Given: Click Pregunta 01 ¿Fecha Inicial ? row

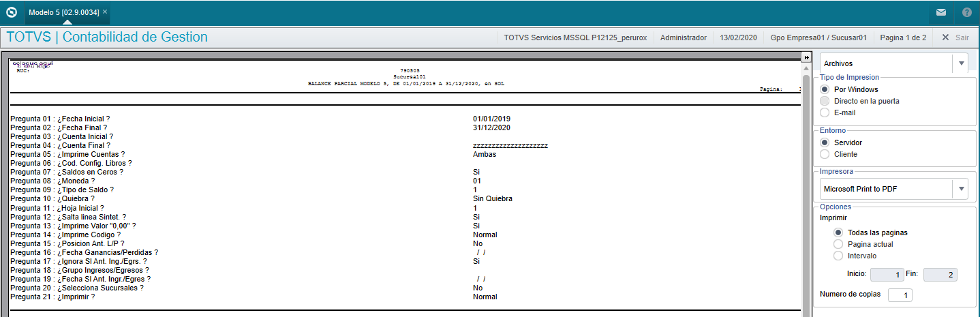Looking at the screenshot, I should 61,119.
